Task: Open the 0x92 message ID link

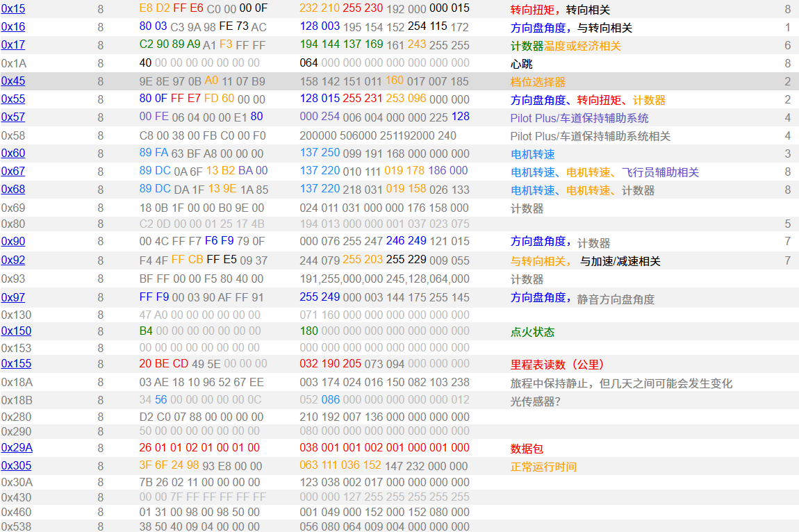Action: (13, 260)
